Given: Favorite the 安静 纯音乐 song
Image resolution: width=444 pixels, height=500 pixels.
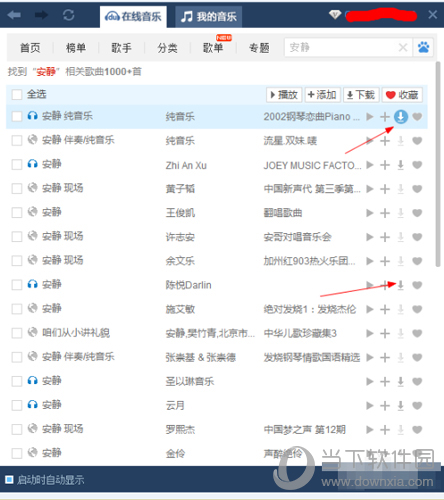Looking at the screenshot, I should click(417, 117).
